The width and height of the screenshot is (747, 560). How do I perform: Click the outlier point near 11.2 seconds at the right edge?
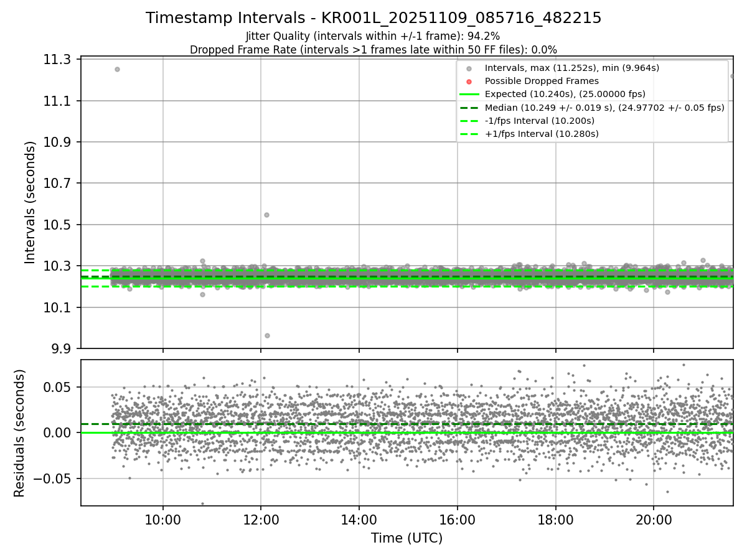733,76
